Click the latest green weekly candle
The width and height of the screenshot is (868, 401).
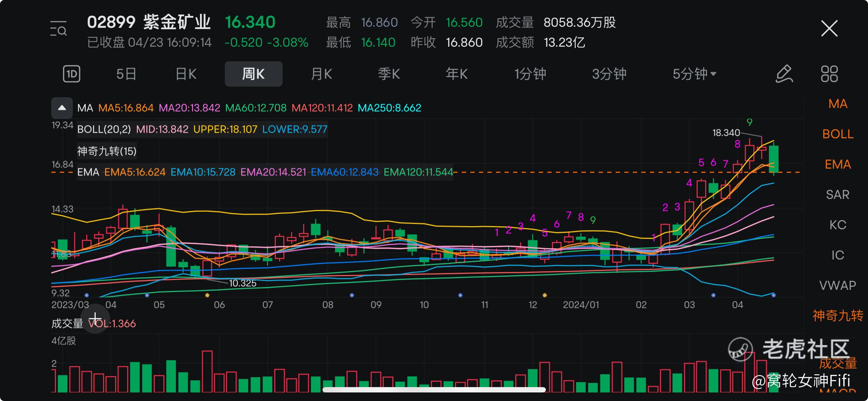tap(774, 159)
